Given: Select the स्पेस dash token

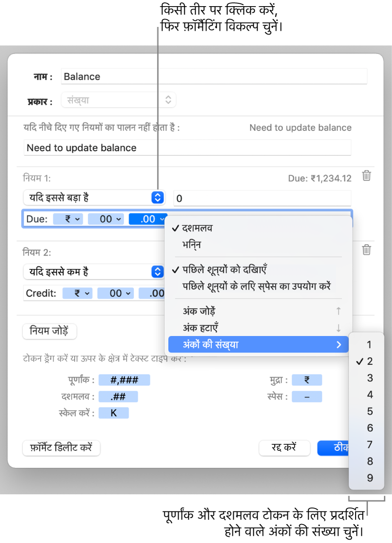Looking at the screenshot, I should tap(307, 396).
